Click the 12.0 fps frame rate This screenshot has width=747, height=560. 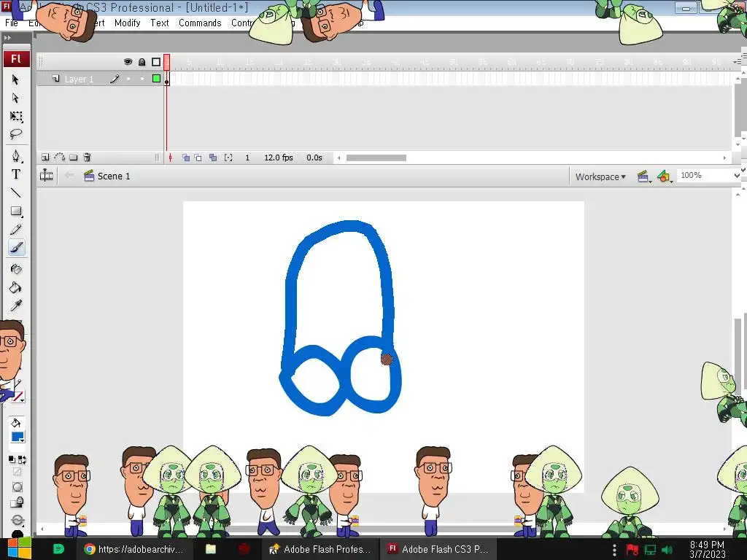(x=278, y=157)
